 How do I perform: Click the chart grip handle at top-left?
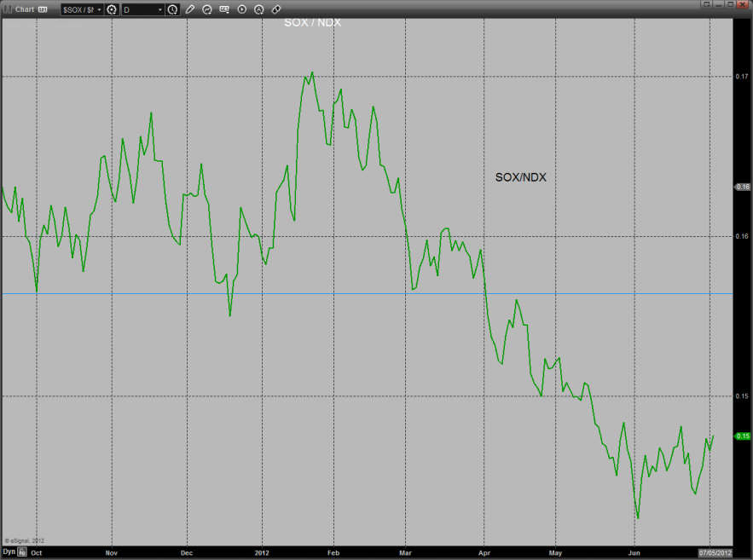pyautogui.click(x=7, y=9)
